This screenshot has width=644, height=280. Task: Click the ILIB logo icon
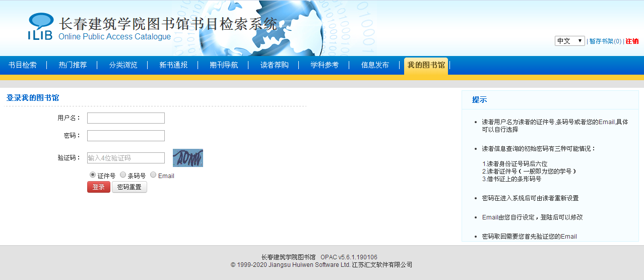[x=40, y=27]
